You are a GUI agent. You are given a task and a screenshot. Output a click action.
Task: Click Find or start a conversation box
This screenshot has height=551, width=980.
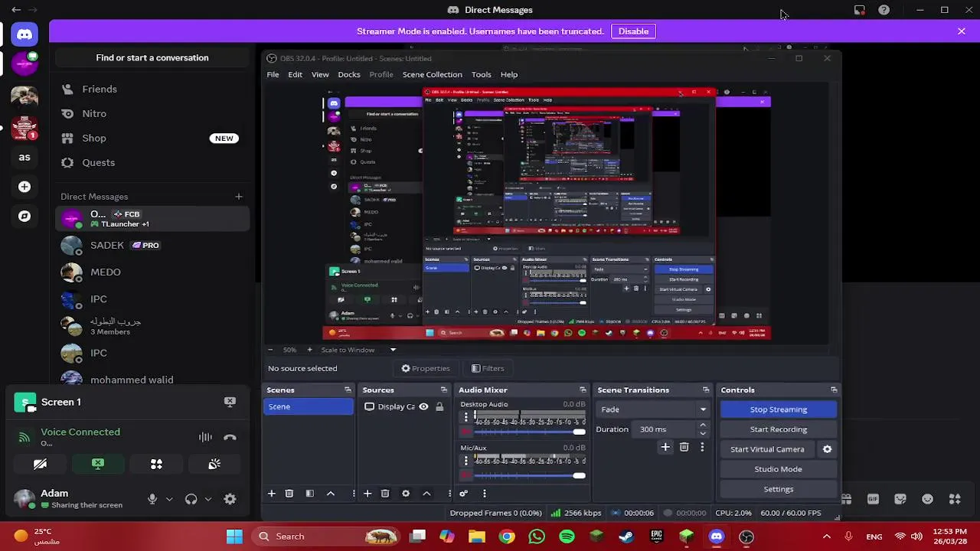(x=152, y=57)
